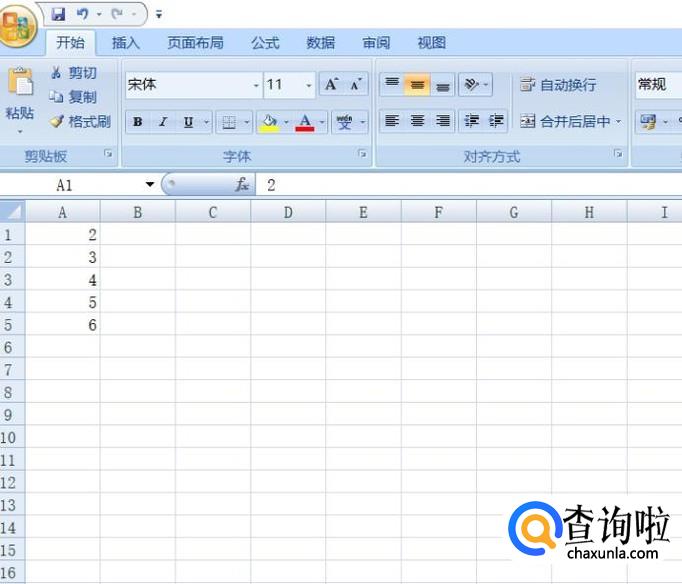Switch to the 页面布局 tab
This screenshot has width=682, height=584.
[195, 43]
